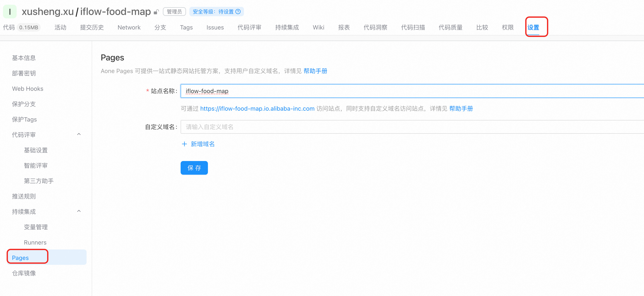Switch to the Network tab
644x296 pixels.
point(129,27)
